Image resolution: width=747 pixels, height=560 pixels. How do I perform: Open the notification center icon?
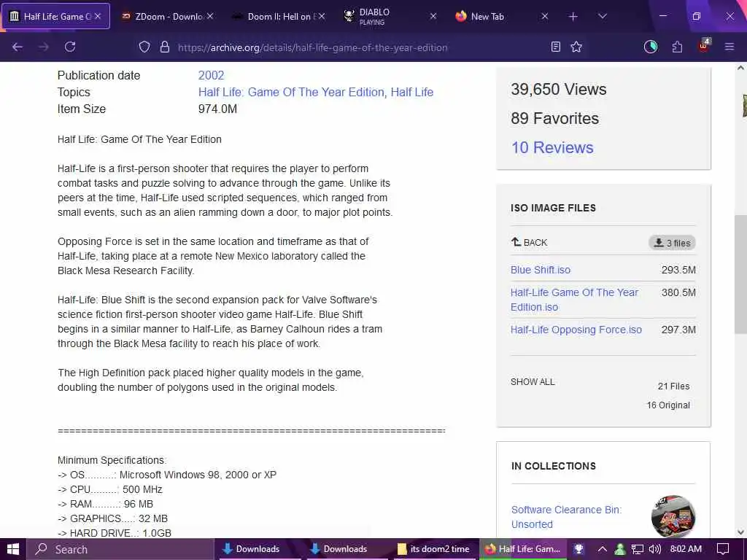tap(723, 549)
